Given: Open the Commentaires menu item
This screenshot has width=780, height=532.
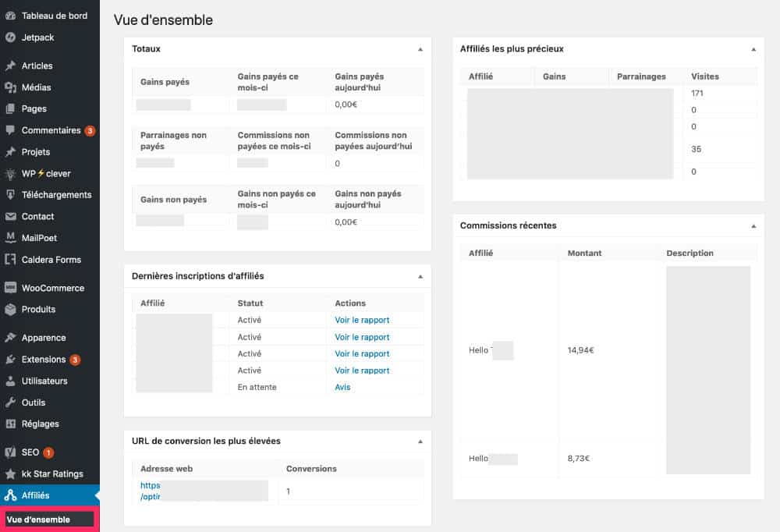Looking at the screenshot, I should 51,130.
